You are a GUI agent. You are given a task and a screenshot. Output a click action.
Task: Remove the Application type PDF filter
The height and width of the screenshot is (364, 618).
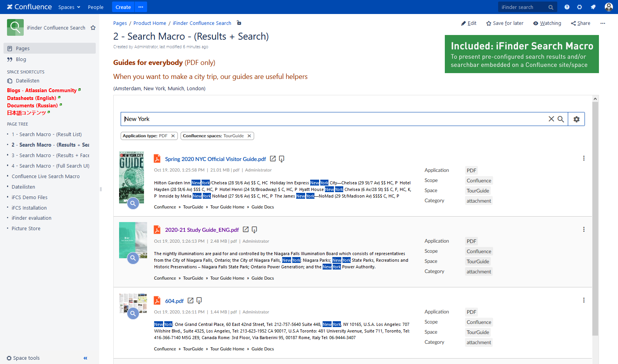(x=173, y=136)
